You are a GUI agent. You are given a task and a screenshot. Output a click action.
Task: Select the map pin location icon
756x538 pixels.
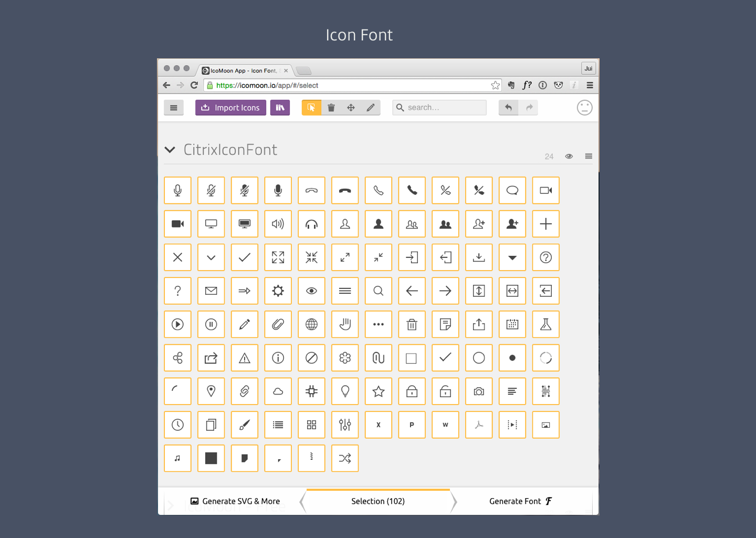pyautogui.click(x=211, y=391)
